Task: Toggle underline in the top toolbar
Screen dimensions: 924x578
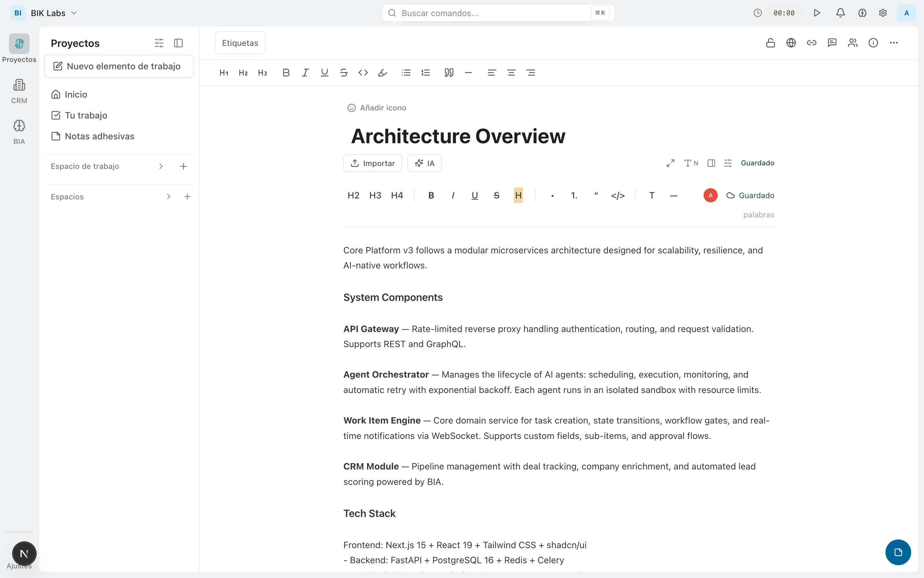Action: pyautogui.click(x=325, y=73)
